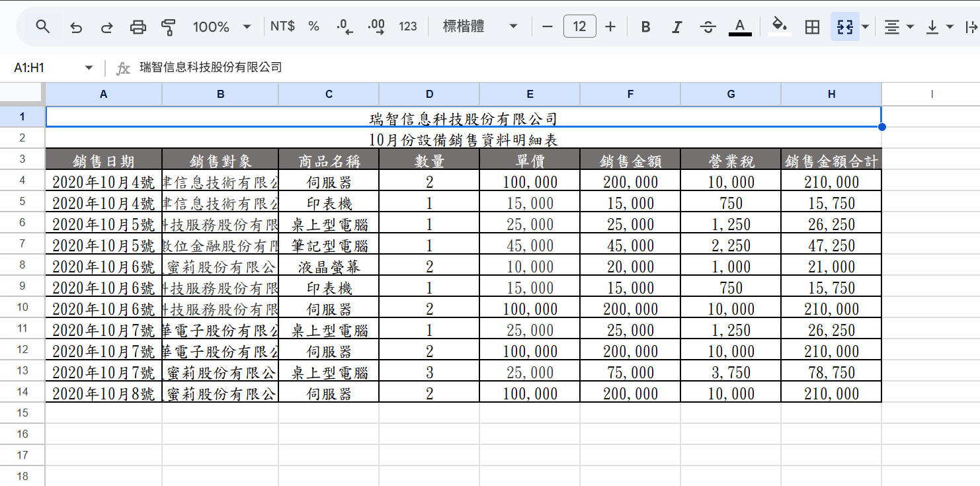Format as NT$ currency
The width and height of the screenshot is (980, 486).
[282, 26]
